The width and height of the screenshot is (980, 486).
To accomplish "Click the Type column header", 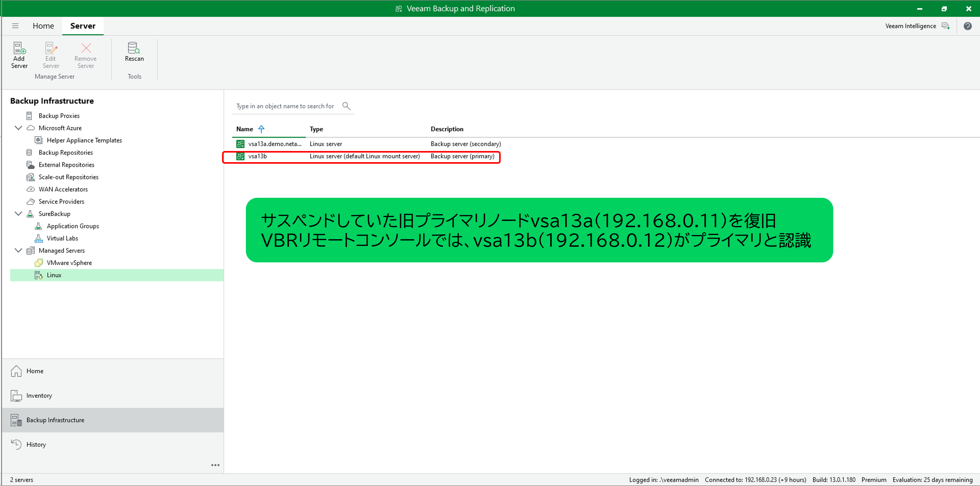I will 316,129.
